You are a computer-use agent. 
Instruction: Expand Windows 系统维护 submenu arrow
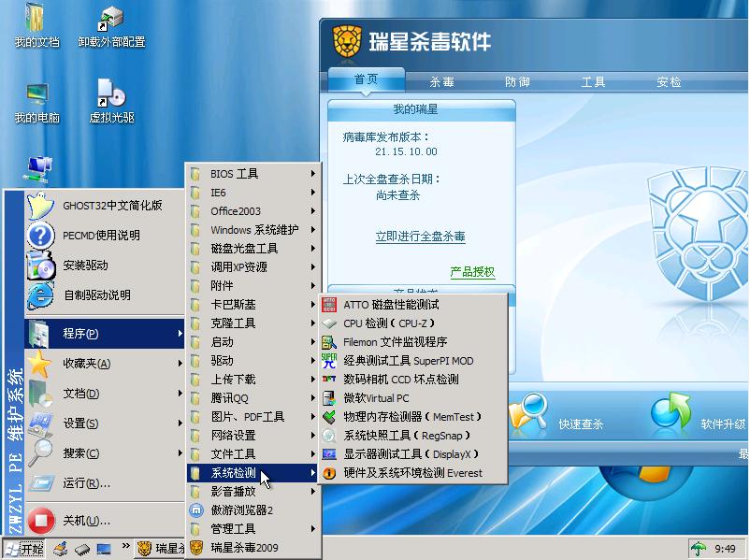[313, 230]
